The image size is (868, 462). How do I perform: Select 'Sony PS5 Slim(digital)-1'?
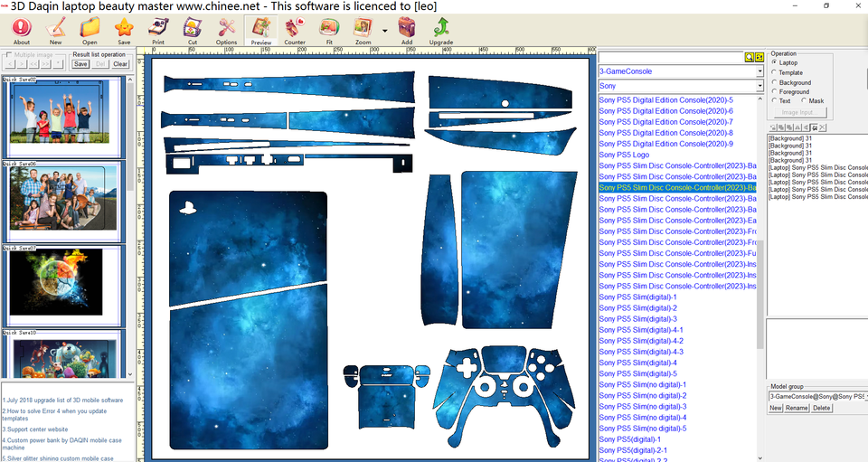pyautogui.click(x=637, y=297)
